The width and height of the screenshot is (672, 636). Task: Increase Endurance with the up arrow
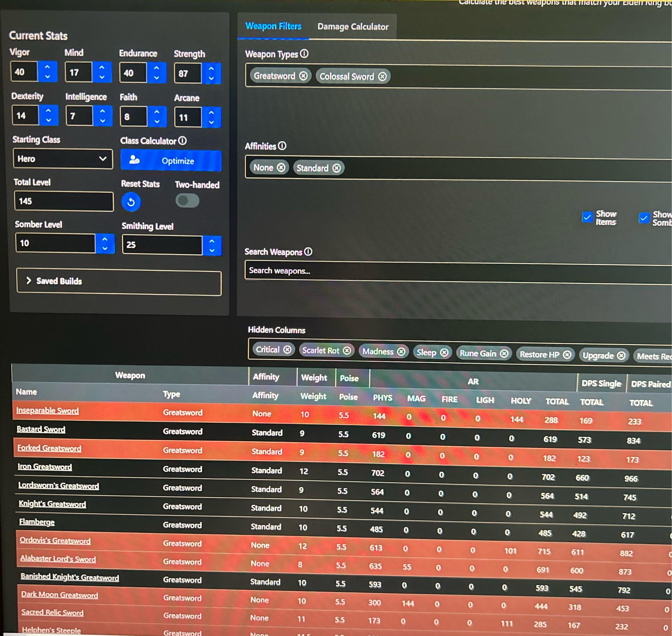pos(157,68)
